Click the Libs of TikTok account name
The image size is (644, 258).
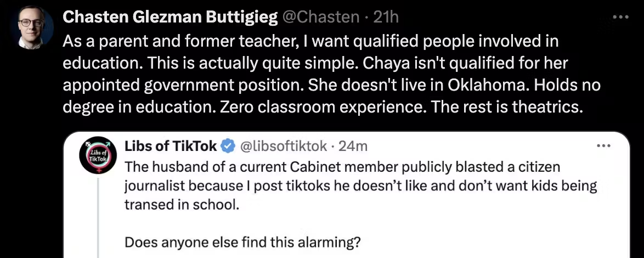pyautogui.click(x=171, y=146)
